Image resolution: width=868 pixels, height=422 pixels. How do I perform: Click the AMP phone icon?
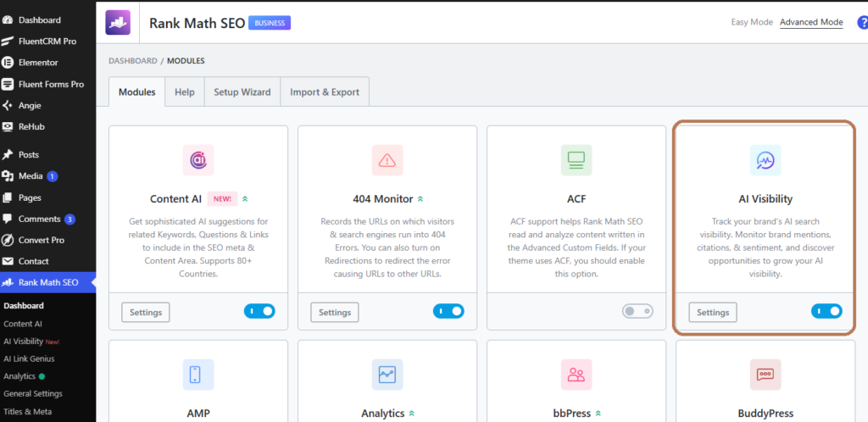tap(198, 375)
